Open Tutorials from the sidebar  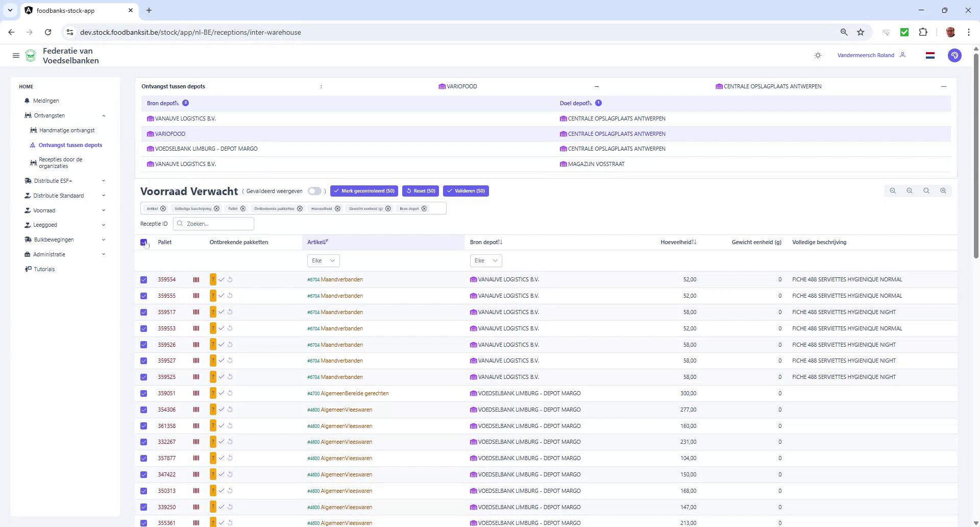[44, 269]
